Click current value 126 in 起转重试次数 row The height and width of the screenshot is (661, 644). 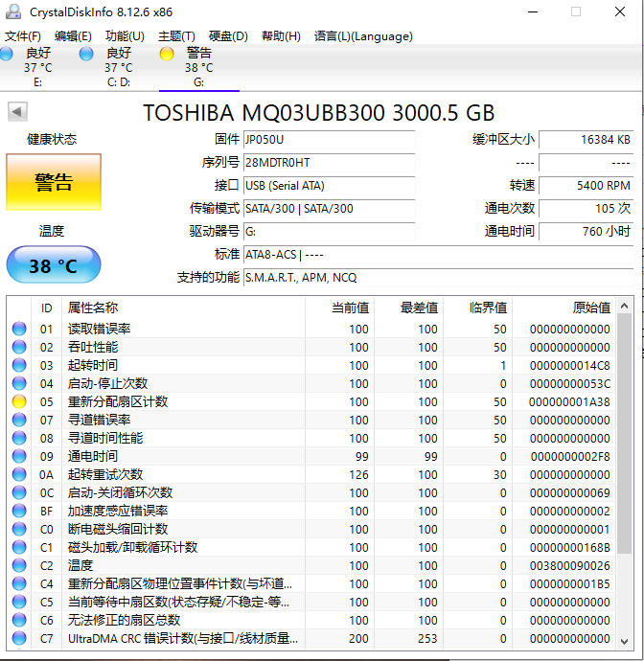click(358, 474)
